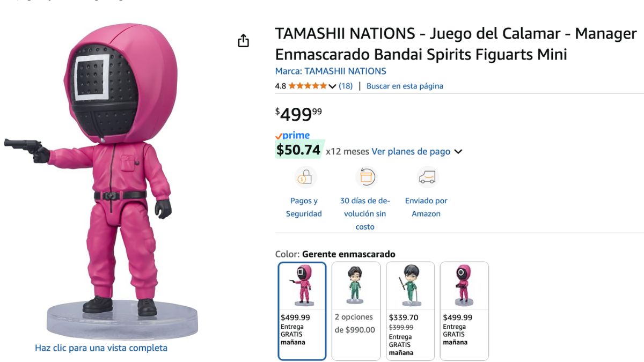
Task: Select the $339.70 green tracksuit figure variant
Action: point(410,311)
